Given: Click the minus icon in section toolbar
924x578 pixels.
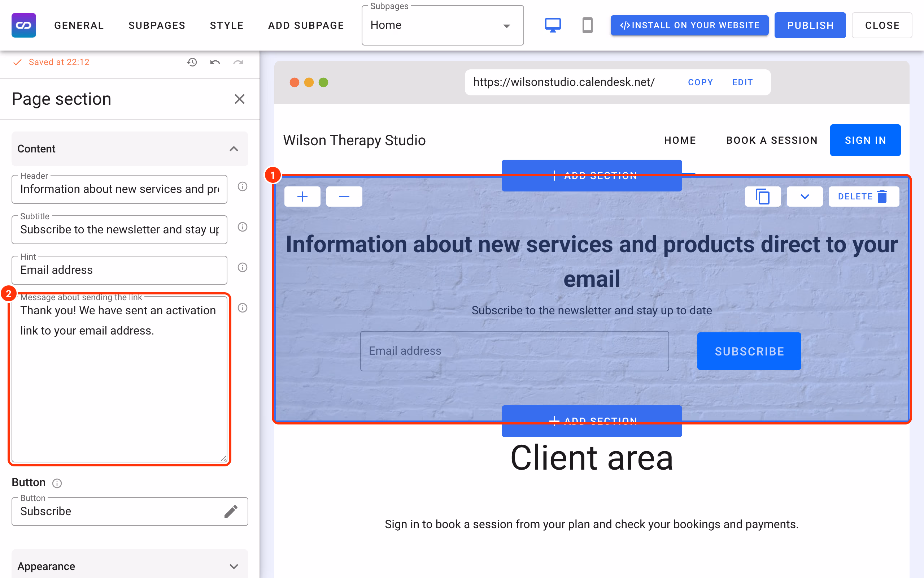Looking at the screenshot, I should (344, 197).
